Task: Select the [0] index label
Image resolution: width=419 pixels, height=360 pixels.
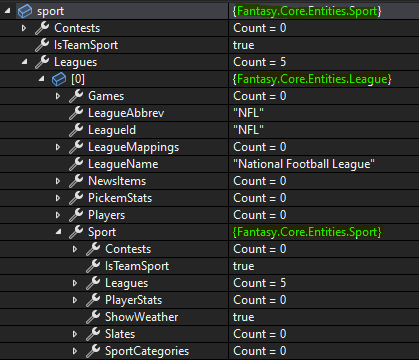Action: pyautogui.click(x=78, y=79)
